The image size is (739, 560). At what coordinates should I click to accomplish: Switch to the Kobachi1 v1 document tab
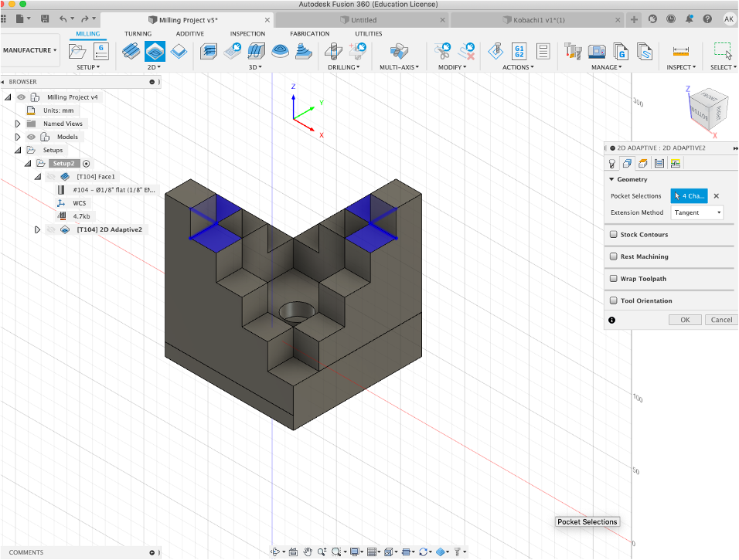[536, 20]
